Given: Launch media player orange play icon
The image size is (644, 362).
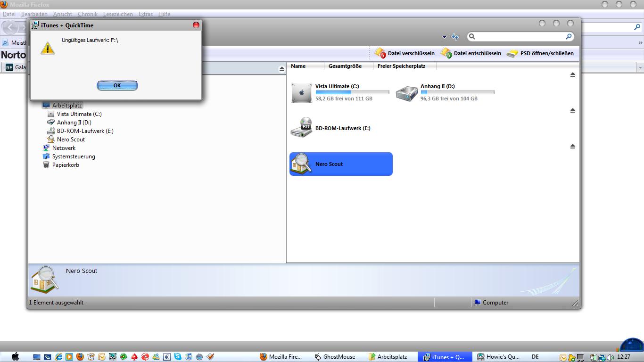Looking at the screenshot, I should pos(69,357).
